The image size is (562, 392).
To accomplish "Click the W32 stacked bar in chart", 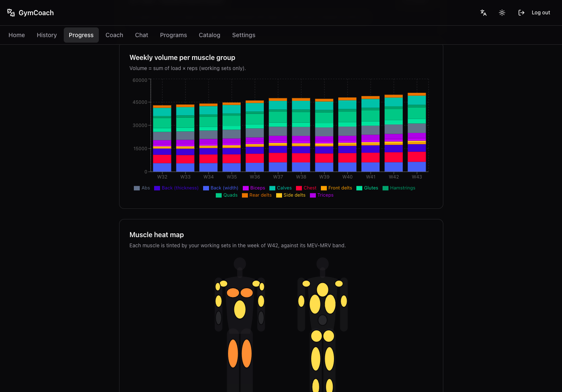I will click(162, 138).
